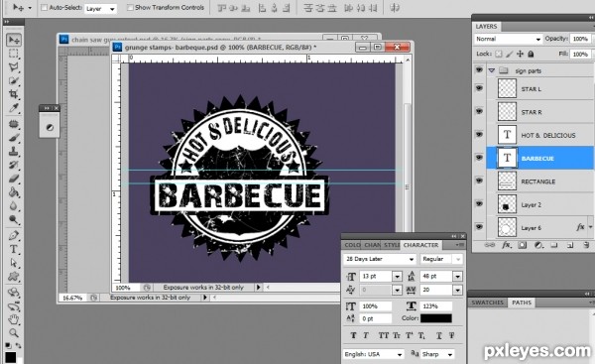Select the Clone Stamp tool
Viewport: 595px width, 364px height.
[x=14, y=152]
